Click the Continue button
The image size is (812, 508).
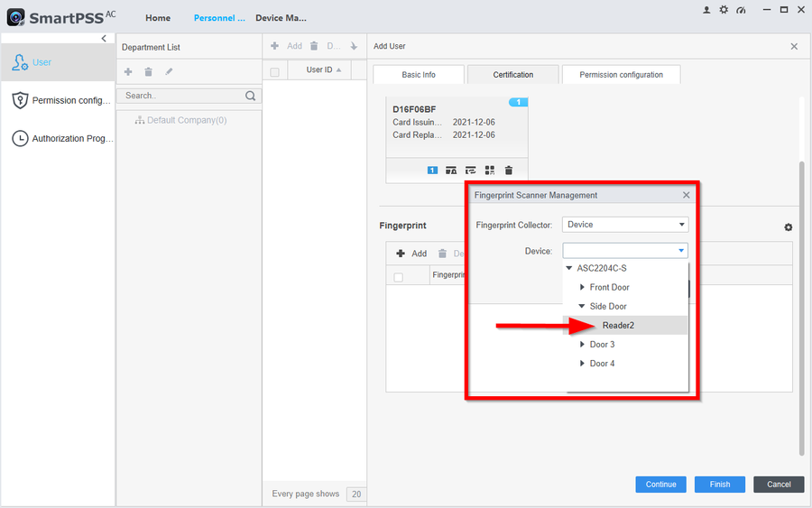[660, 485]
